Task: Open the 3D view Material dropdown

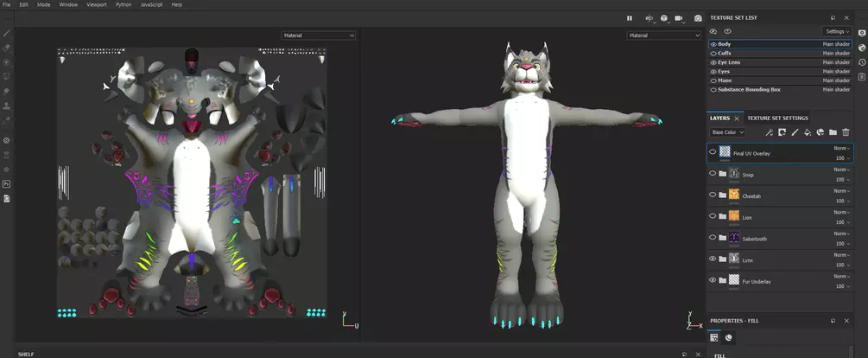Action: 663,35
